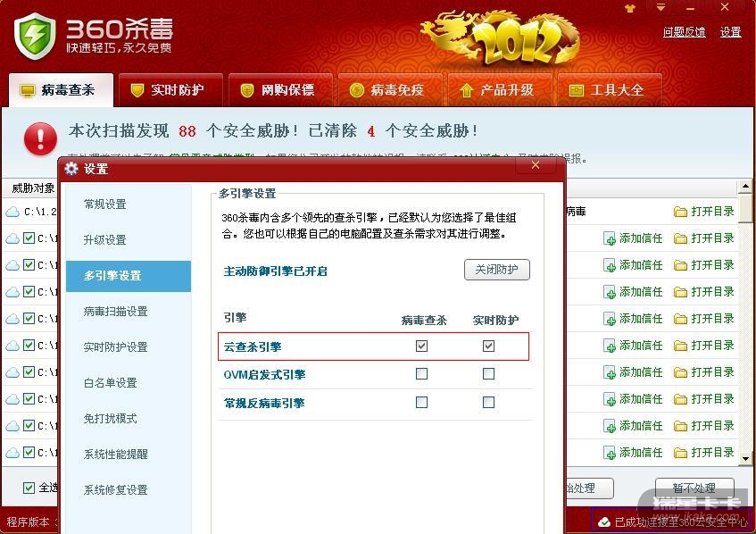This screenshot has width=756, height=534.
Task: Click the red exclamation warning icon
Action: click(x=40, y=138)
